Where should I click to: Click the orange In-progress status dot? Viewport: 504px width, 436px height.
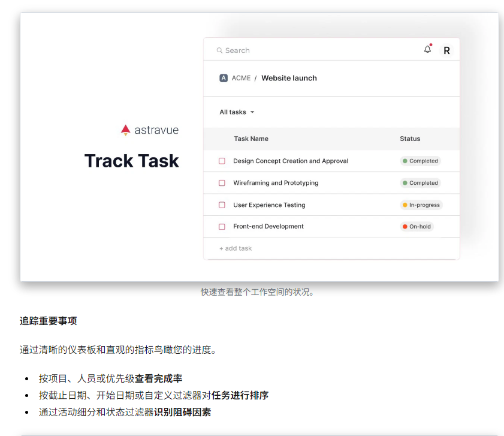[x=405, y=205]
